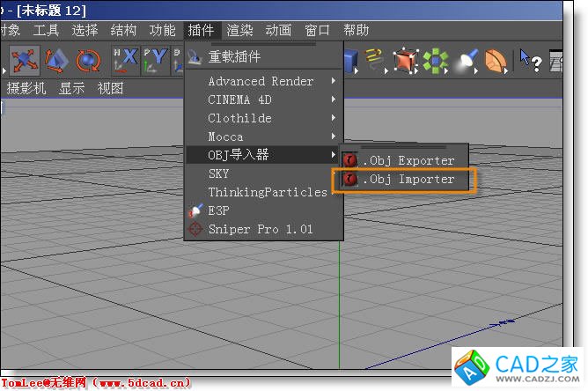The height and width of the screenshot is (391, 588).
Task: Open the 渲染 menu
Action: coord(239,30)
